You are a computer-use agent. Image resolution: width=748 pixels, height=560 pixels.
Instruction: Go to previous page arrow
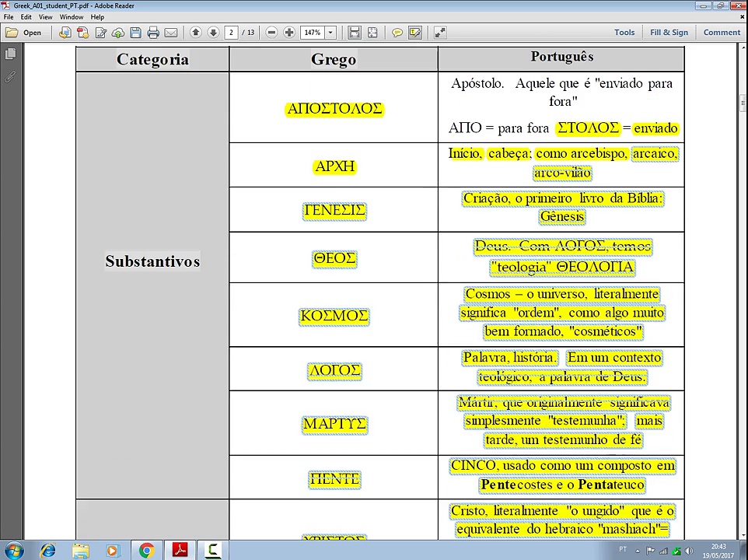[196, 33]
